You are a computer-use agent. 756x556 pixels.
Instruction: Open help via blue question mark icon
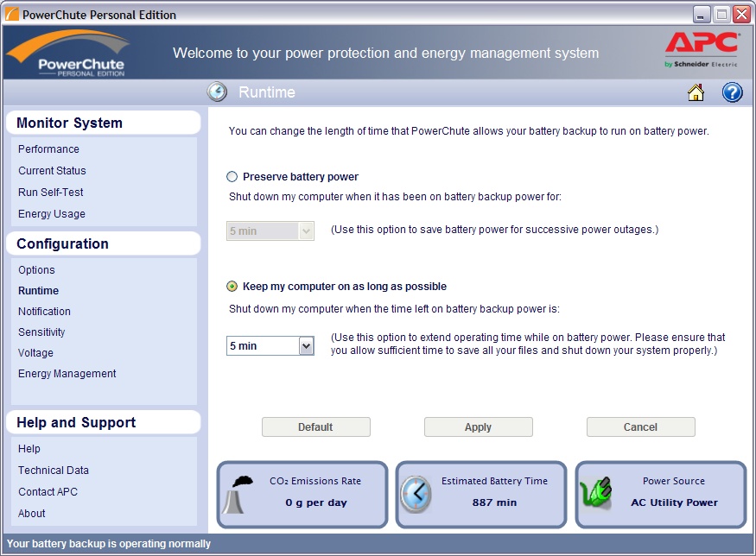732,92
